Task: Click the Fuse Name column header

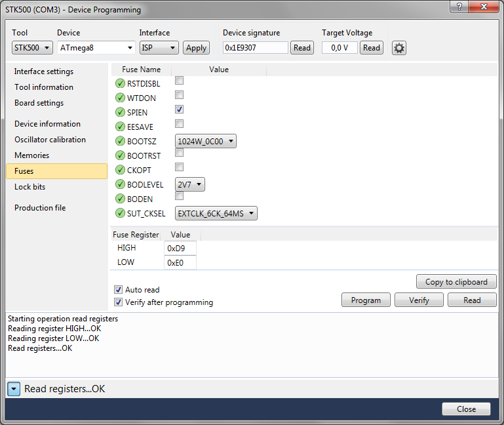Action: (142, 70)
